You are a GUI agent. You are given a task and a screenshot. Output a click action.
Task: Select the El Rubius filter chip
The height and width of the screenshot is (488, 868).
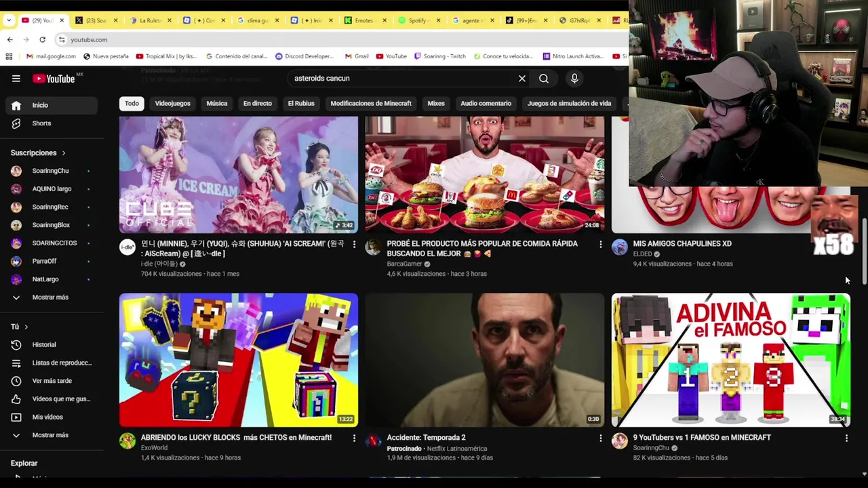[x=301, y=104]
